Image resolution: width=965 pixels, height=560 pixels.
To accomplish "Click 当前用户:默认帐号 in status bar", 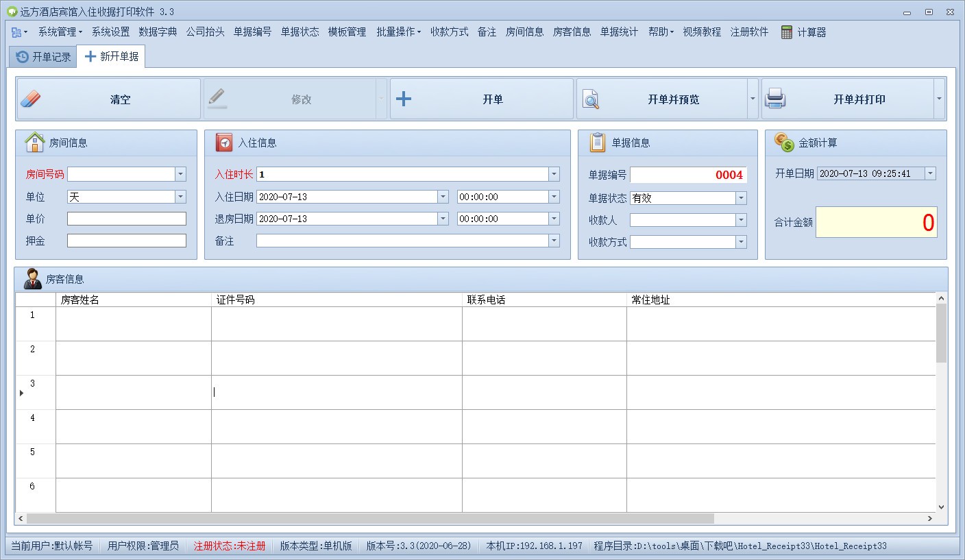I will [52, 546].
